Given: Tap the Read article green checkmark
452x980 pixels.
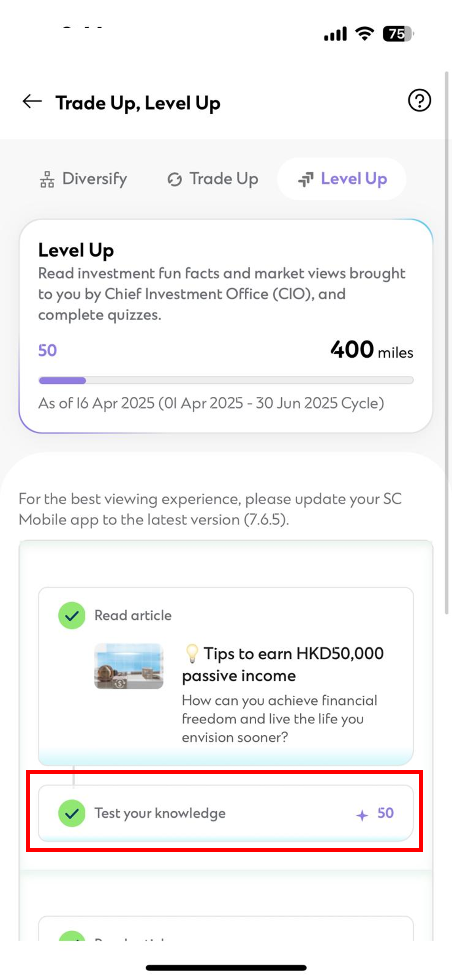Looking at the screenshot, I should [x=72, y=616].
